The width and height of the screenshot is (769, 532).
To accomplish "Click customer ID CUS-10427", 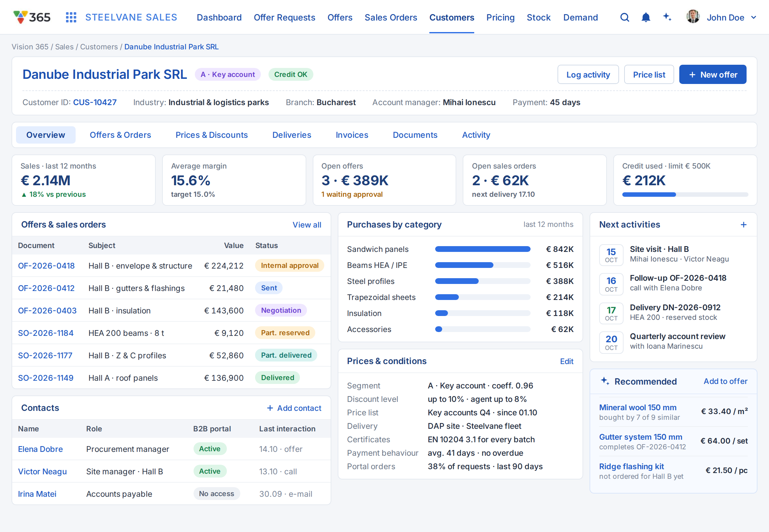I will click(95, 102).
